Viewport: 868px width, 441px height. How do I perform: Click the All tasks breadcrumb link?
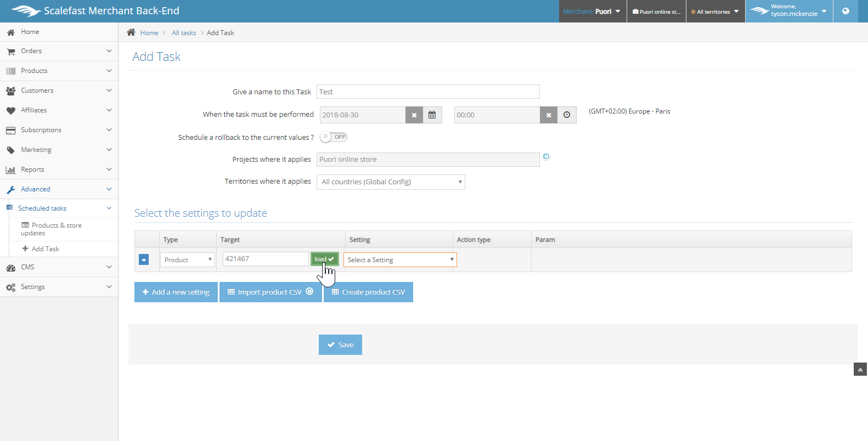click(184, 33)
